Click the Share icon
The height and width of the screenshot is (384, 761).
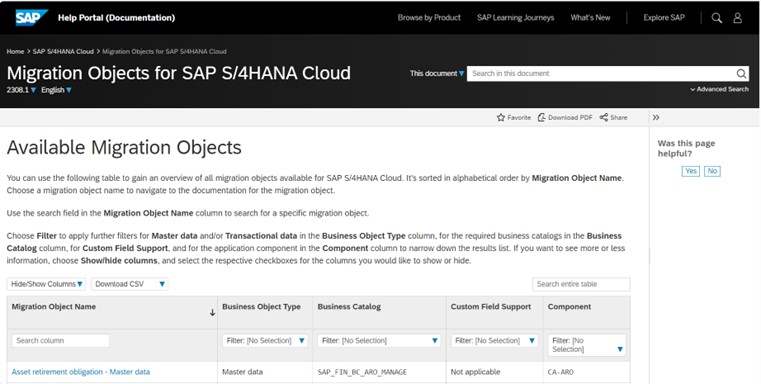pyautogui.click(x=603, y=117)
